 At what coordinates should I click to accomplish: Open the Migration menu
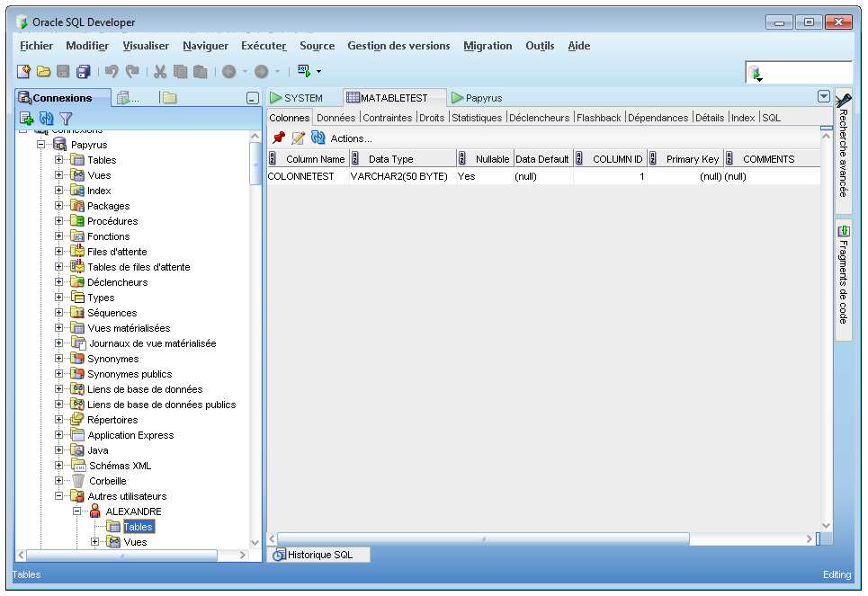pos(488,46)
